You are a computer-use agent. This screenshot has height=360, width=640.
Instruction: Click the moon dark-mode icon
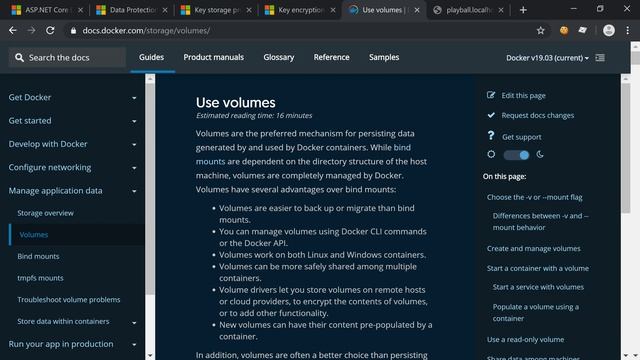pyautogui.click(x=540, y=154)
